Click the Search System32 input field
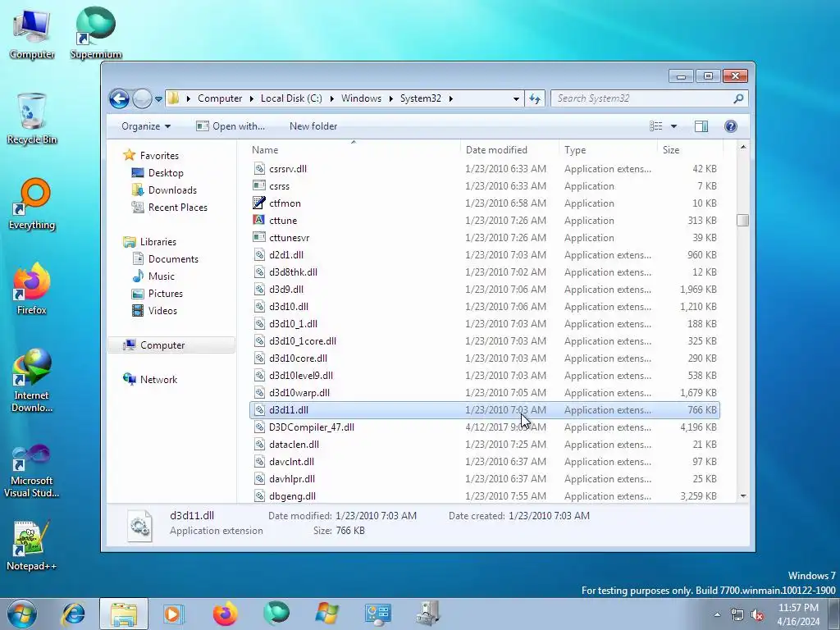The image size is (840, 630). coord(641,98)
